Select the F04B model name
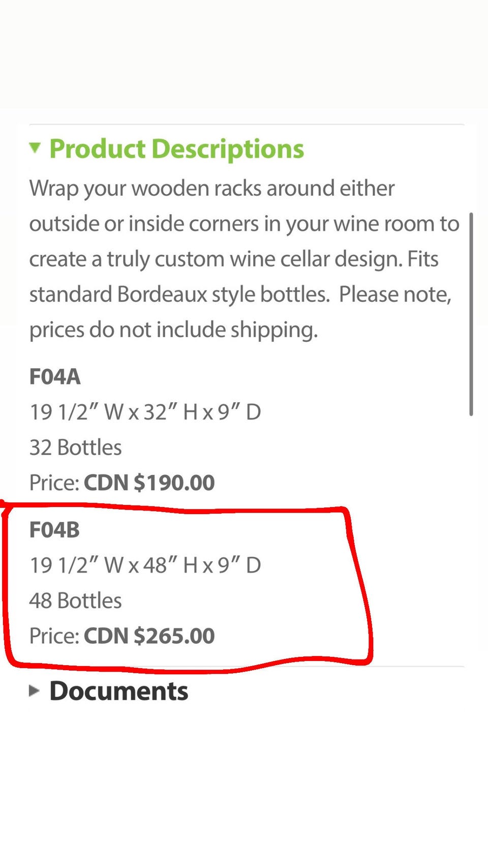 [54, 530]
